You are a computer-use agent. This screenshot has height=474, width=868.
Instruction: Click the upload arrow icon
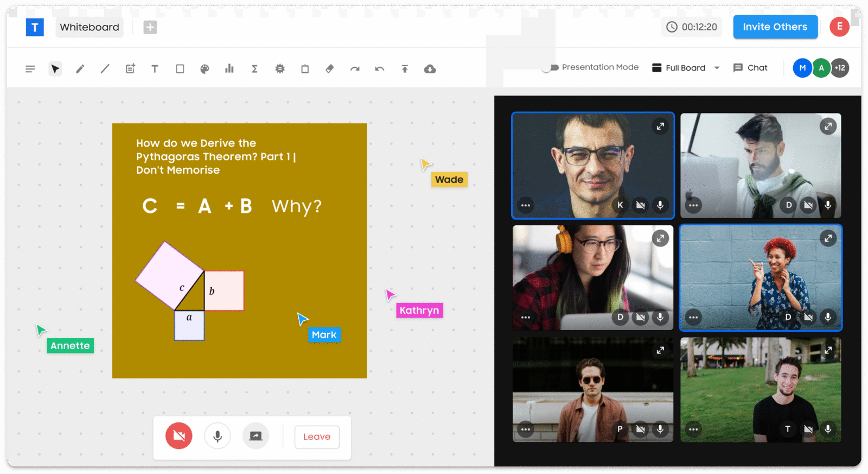(x=405, y=69)
